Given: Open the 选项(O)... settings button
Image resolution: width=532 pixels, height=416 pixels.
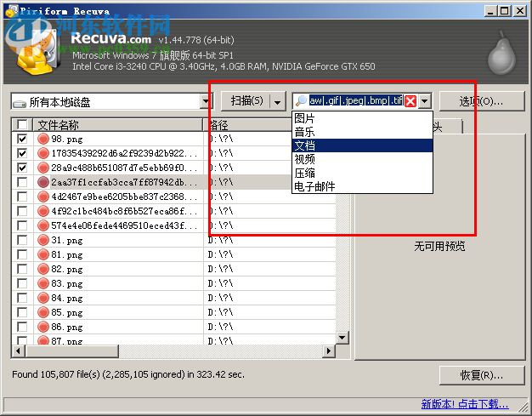Looking at the screenshot, I should 482,101.
